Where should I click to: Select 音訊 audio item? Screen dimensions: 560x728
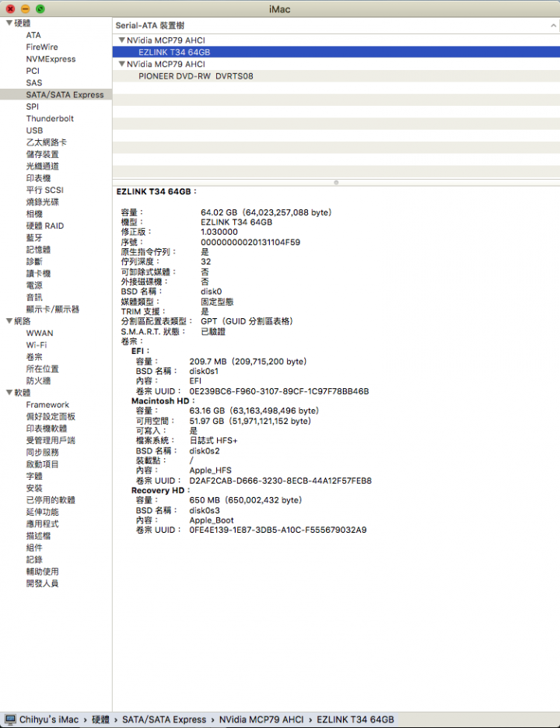click(34, 297)
